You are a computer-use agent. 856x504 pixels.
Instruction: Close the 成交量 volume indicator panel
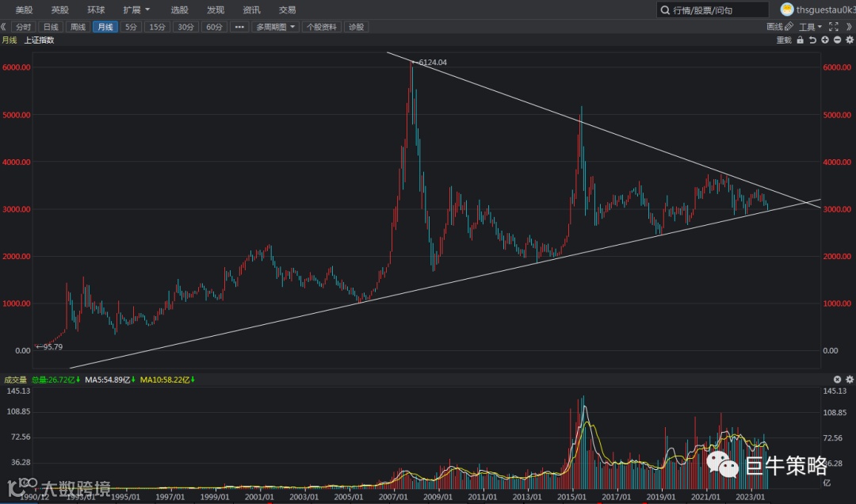pos(838,379)
